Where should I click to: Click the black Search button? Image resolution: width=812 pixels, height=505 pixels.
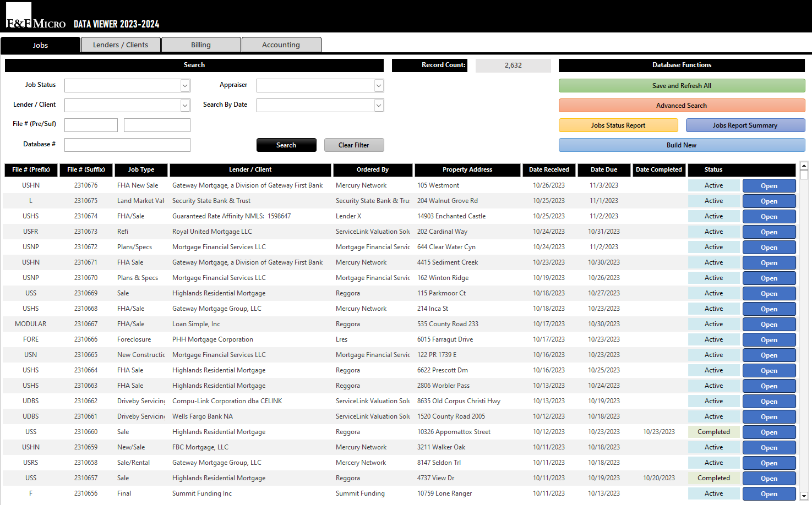[286, 145]
